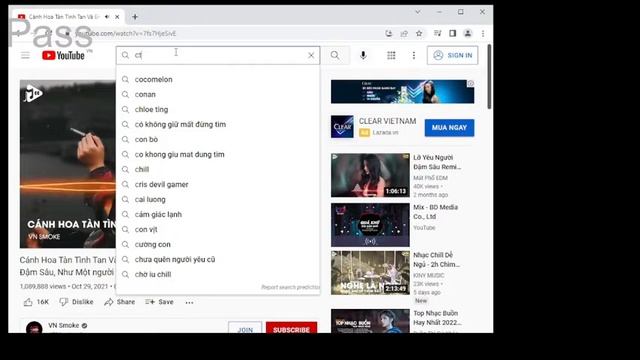Select the "chill" suggestion
640x360 pixels.
pos(218,169)
